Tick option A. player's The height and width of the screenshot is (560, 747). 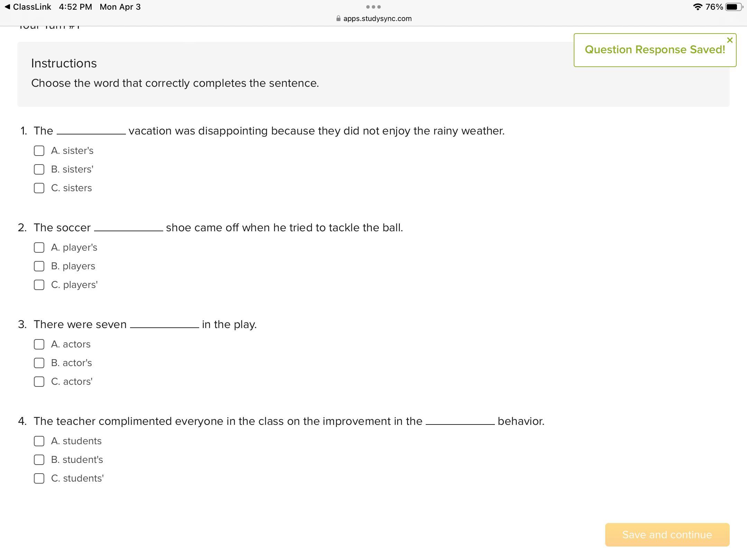pyautogui.click(x=39, y=248)
